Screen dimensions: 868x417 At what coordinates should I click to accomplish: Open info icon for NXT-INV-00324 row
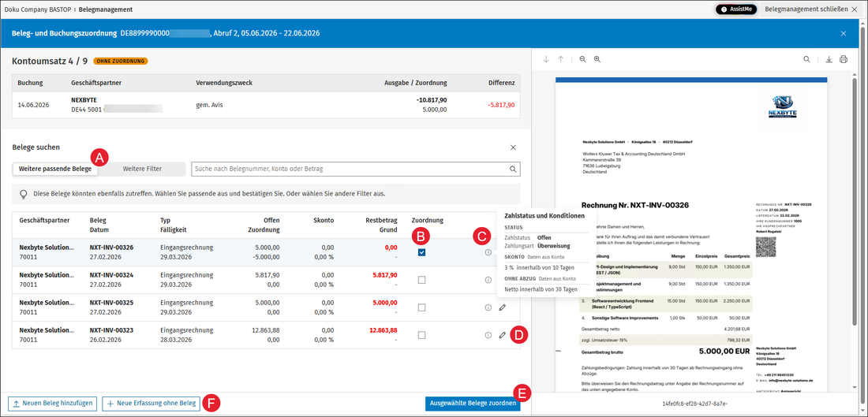[488, 280]
